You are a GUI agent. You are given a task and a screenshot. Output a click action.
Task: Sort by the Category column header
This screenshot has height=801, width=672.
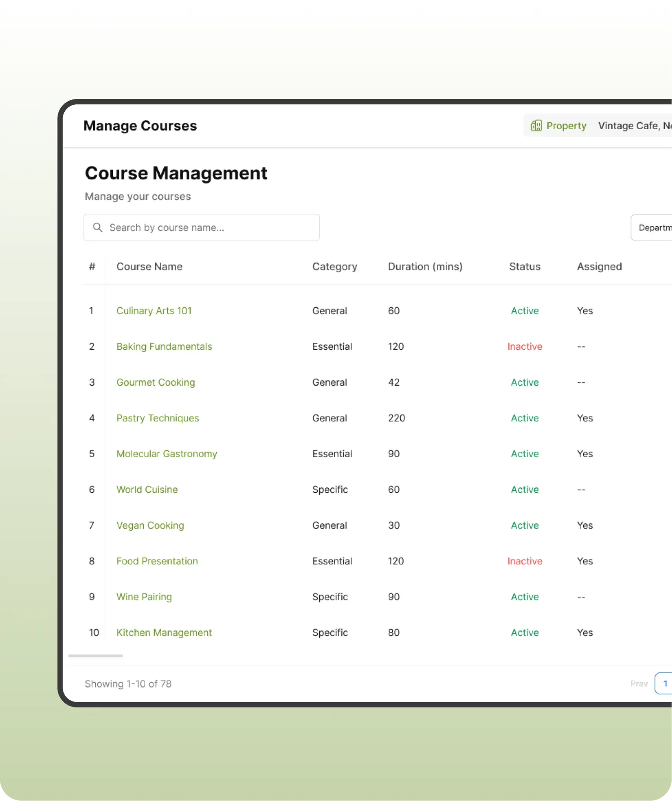(x=335, y=267)
